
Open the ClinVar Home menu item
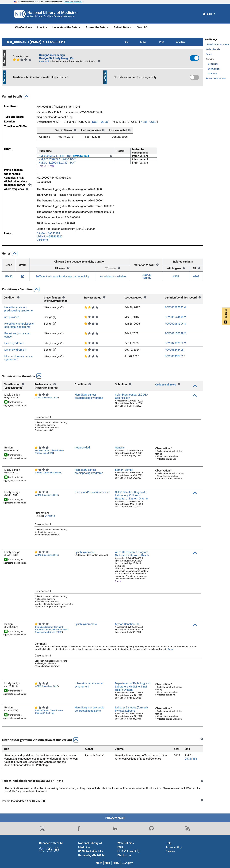(24, 27)
